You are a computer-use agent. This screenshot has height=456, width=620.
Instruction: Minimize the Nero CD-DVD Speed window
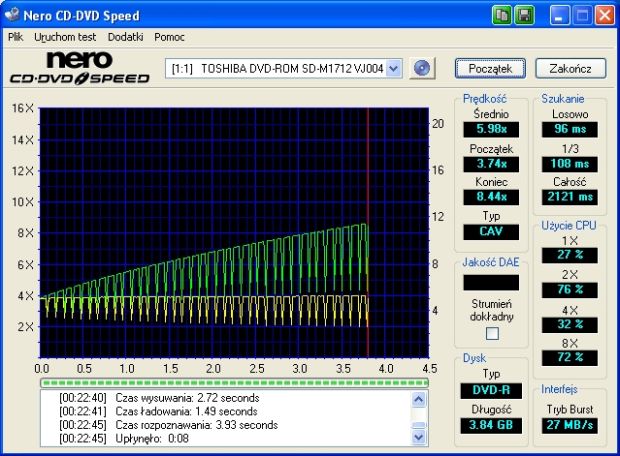(559, 15)
